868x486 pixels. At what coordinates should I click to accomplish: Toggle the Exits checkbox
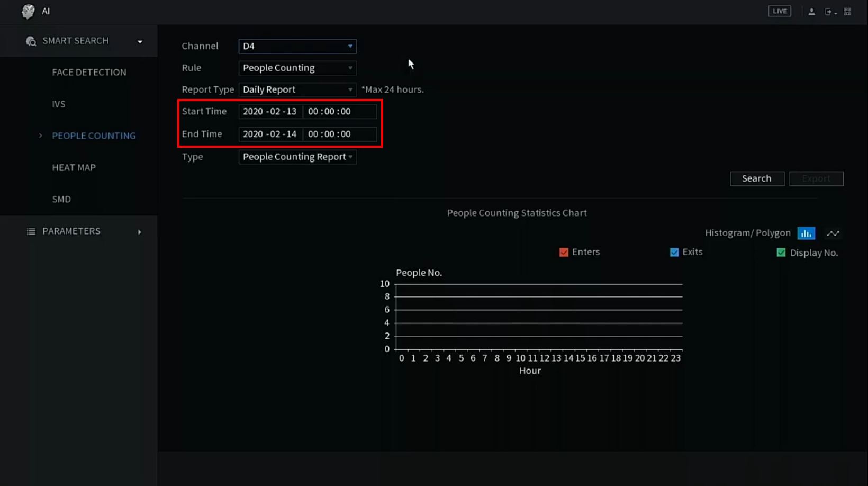click(674, 252)
